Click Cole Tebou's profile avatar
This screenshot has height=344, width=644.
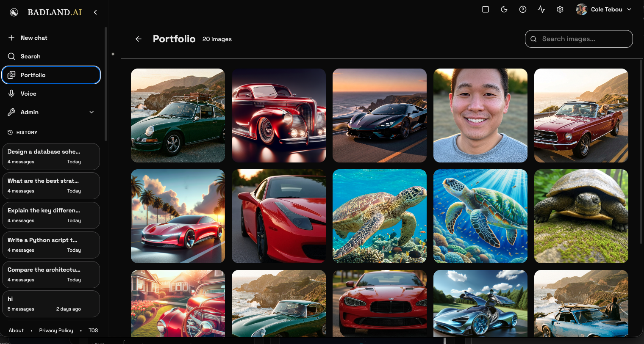point(581,9)
